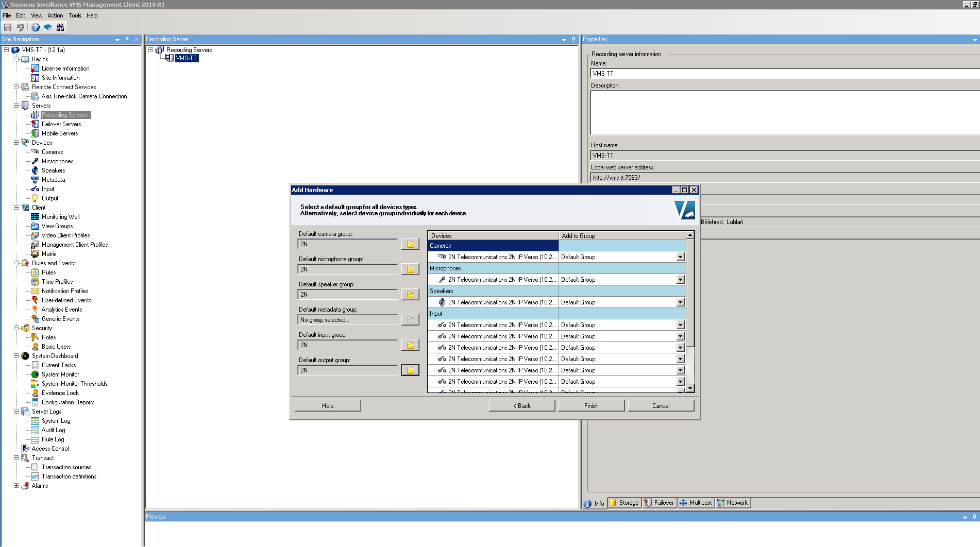Click Finish in Add Hardware dialog
Screen dimensions: 980x547
coord(591,406)
